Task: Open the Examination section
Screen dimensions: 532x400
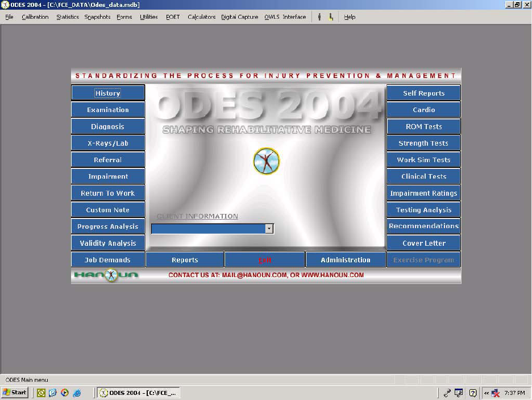Action: (x=108, y=110)
